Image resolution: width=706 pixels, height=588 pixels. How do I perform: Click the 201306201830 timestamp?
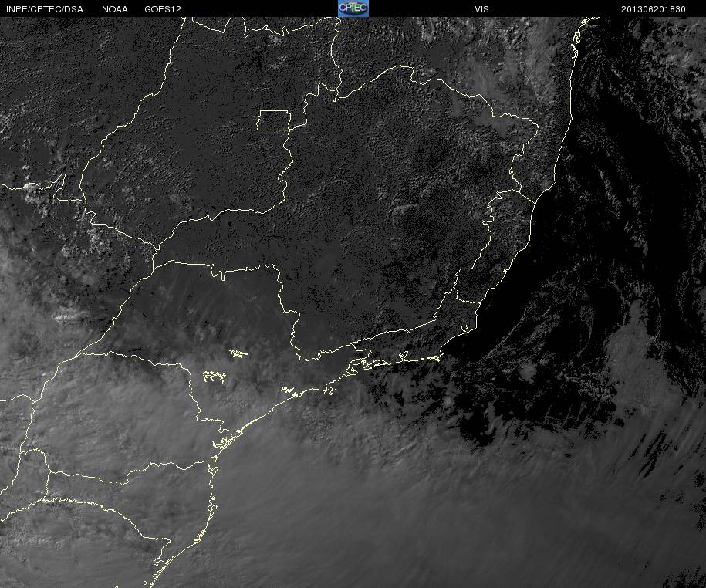tap(653, 9)
